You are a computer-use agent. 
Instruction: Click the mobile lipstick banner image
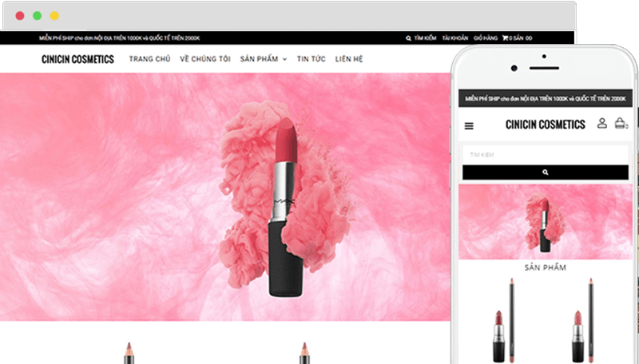(545, 222)
